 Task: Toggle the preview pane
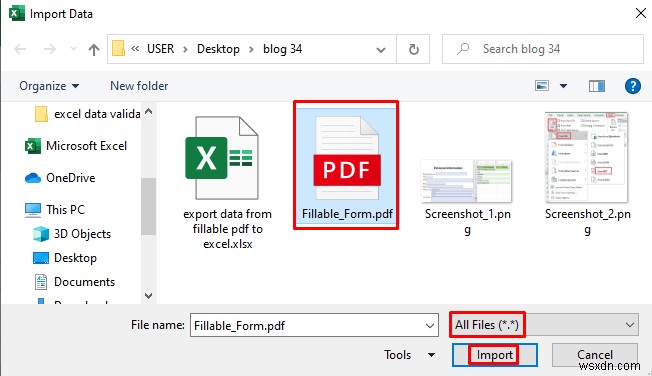pos(597,86)
